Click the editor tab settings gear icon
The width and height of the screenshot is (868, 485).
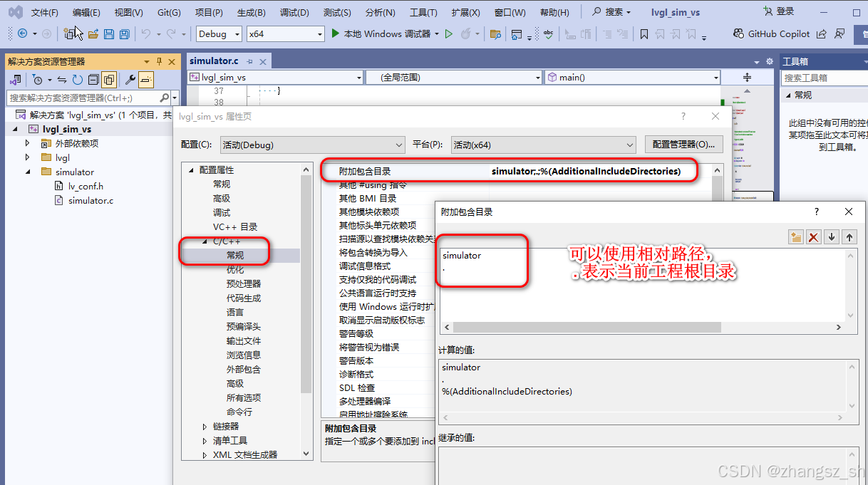click(769, 62)
